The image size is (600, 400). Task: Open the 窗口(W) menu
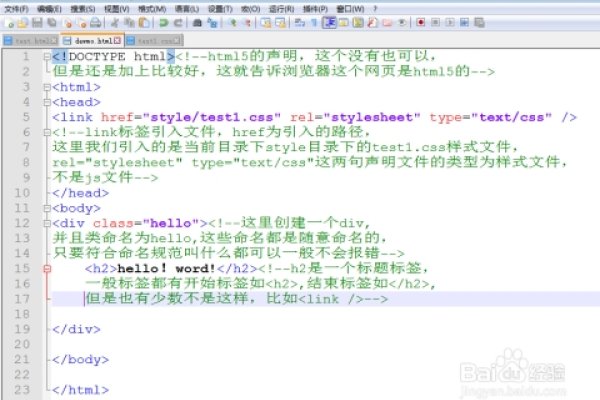click(x=350, y=8)
